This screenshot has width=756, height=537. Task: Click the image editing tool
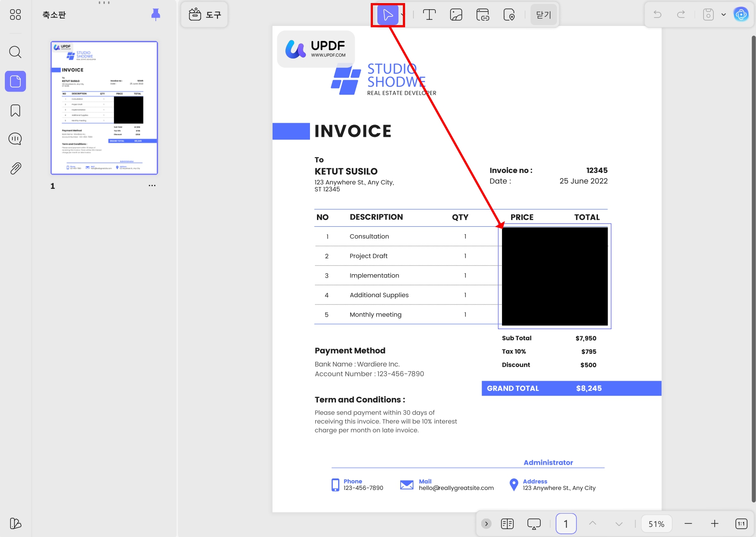pyautogui.click(x=456, y=15)
